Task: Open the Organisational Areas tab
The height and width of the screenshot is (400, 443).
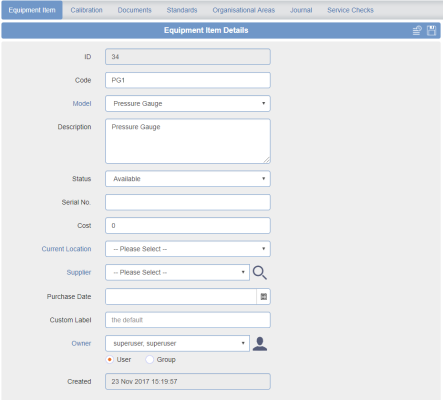Action: click(244, 10)
